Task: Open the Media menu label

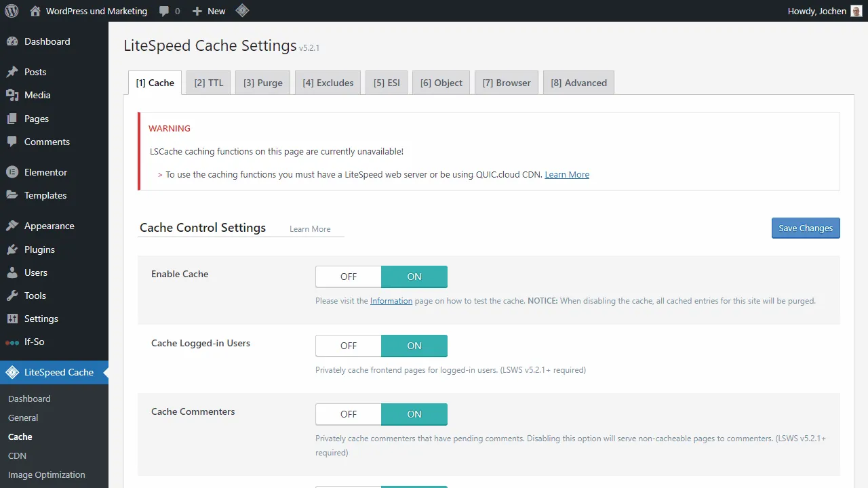Action: pyautogui.click(x=37, y=95)
